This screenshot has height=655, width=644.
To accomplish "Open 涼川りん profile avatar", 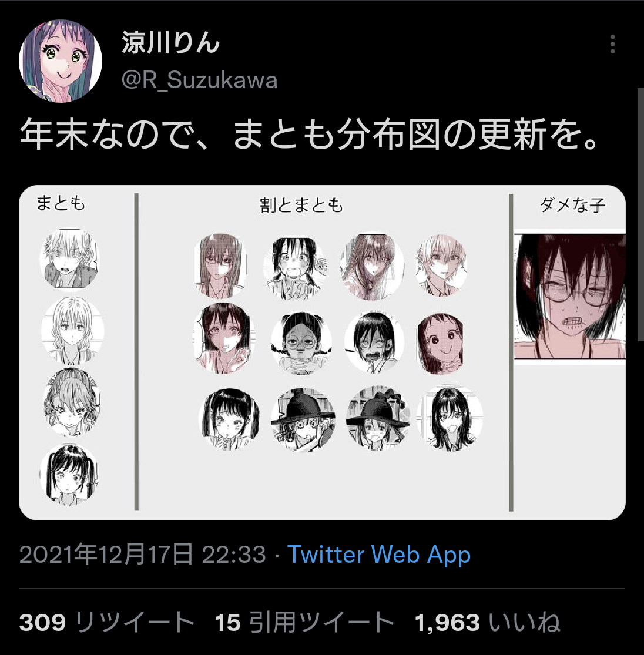I will point(60,61).
